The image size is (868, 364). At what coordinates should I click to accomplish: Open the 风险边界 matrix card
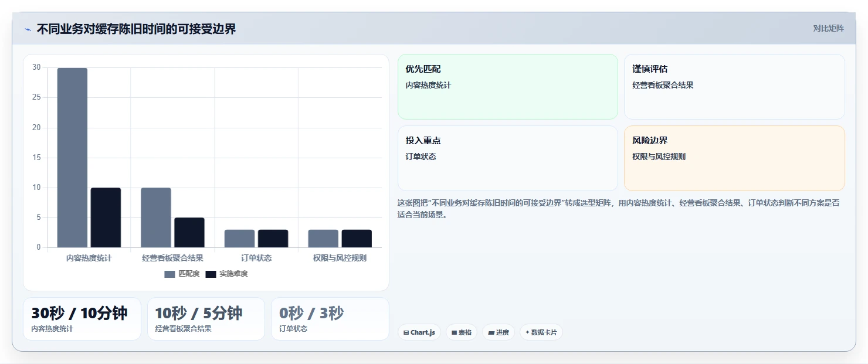(734, 158)
